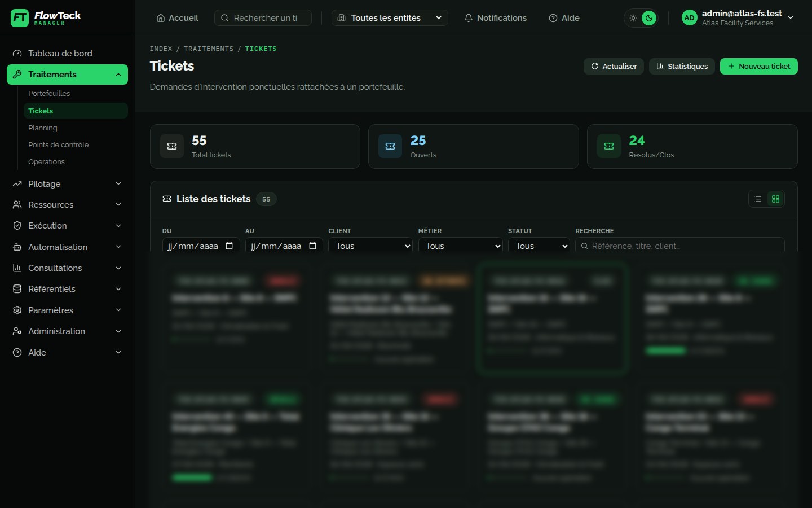The width and height of the screenshot is (812, 508).
Task: Open the Métier filter dropdown
Action: [x=461, y=246]
